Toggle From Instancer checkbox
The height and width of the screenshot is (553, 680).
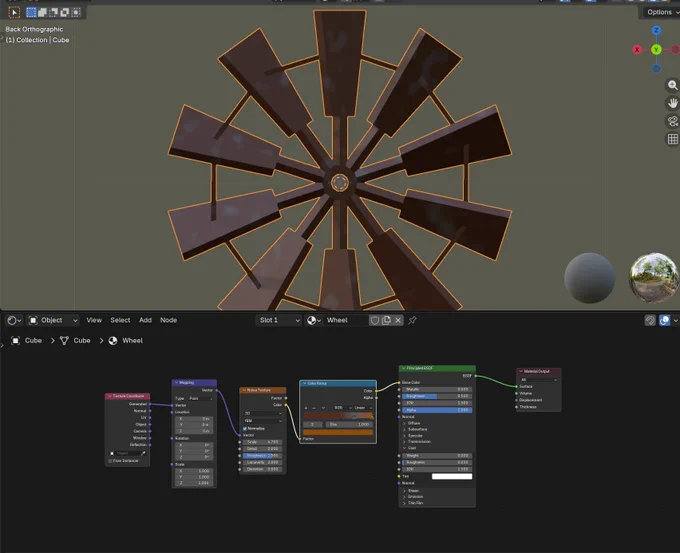pyautogui.click(x=110, y=461)
